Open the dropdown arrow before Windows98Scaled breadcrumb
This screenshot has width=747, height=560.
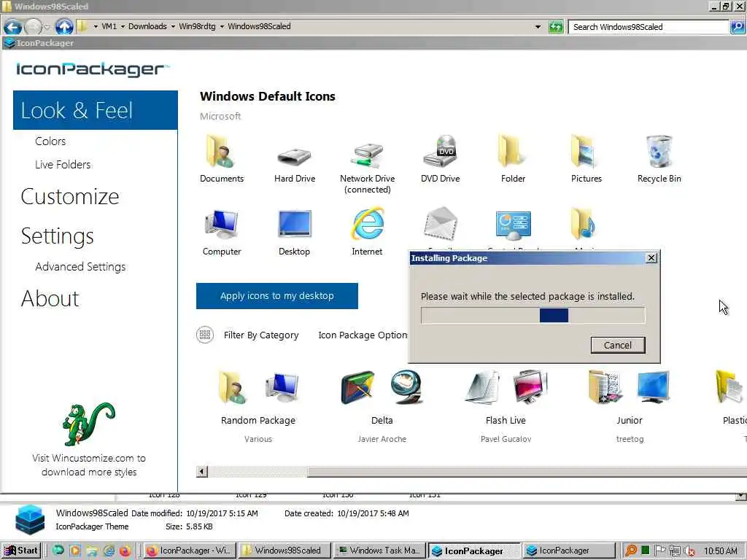pos(222,27)
